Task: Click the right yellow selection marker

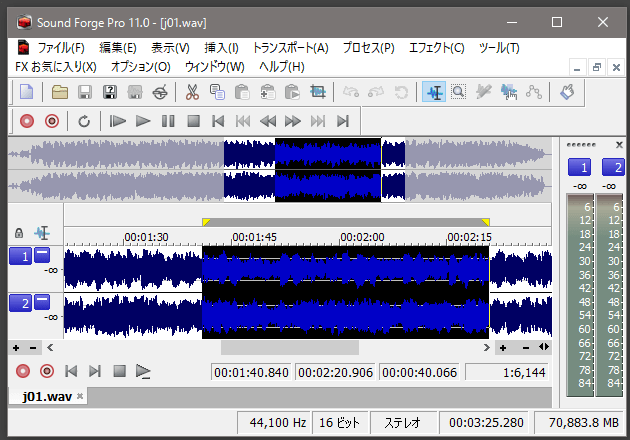Action: point(485,222)
